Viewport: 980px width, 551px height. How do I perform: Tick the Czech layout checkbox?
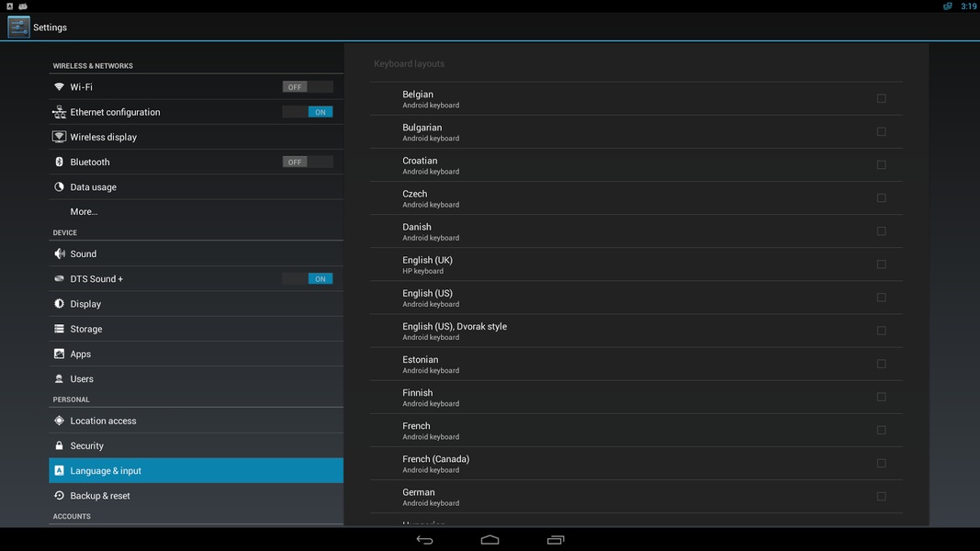point(881,198)
